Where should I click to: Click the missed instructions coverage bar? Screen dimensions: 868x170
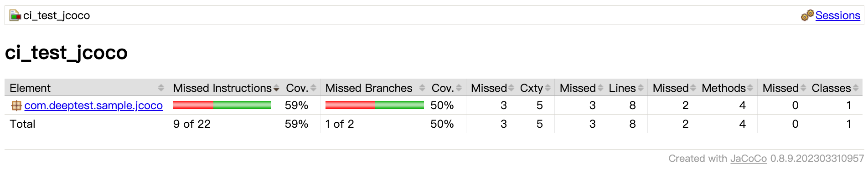pos(222,105)
